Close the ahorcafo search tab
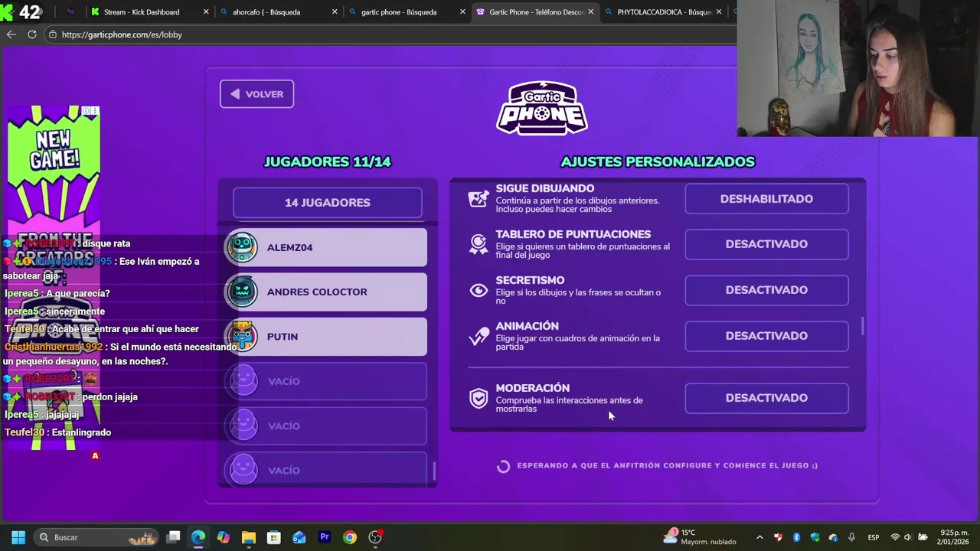Viewport: 980px width, 551px height. (335, 12)
